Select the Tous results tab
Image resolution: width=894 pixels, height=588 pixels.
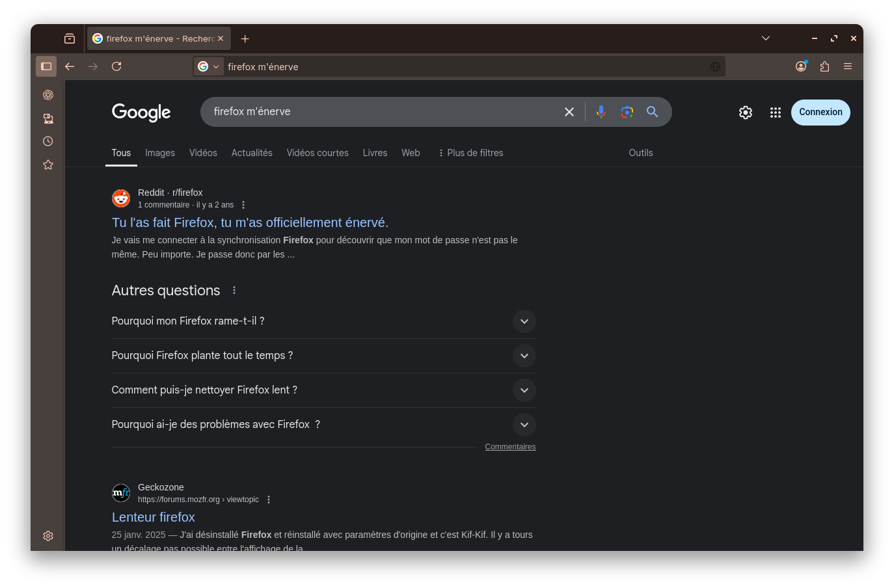(x=121, y=153)
